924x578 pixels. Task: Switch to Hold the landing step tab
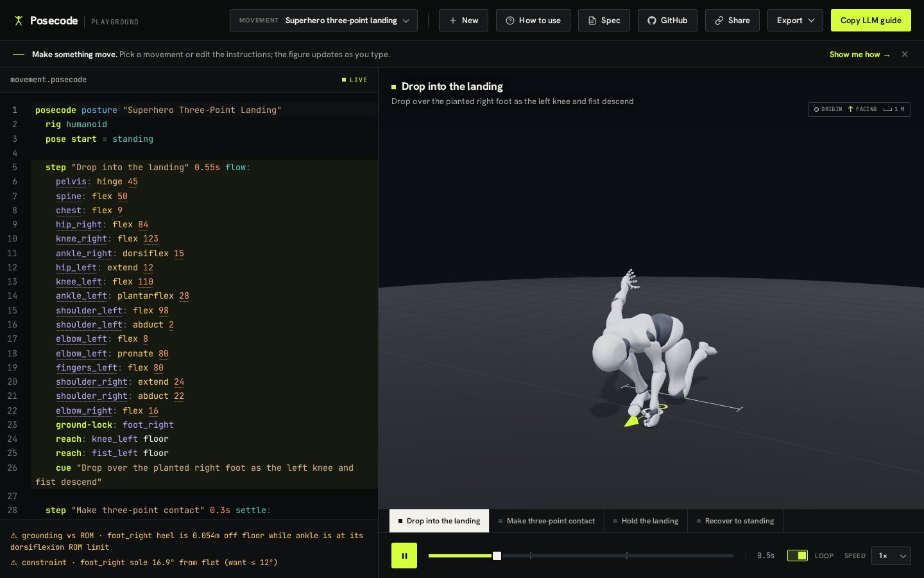pos(646,521)
